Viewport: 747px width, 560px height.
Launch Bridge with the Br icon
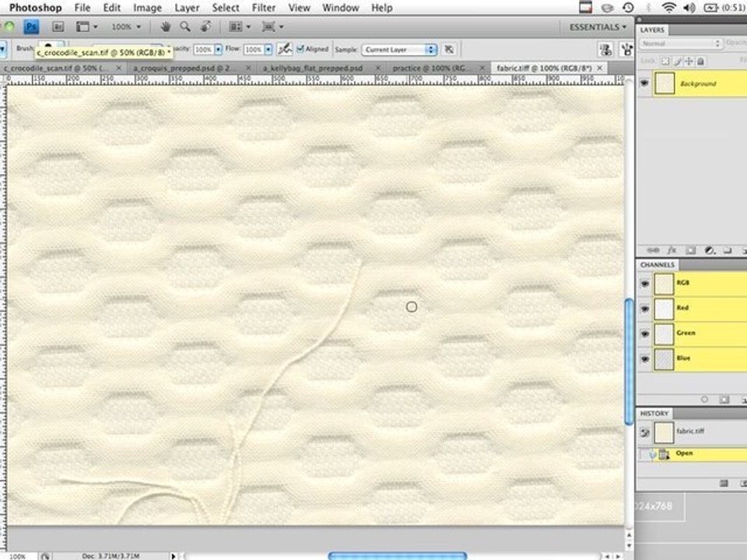(x=58, y=27)
